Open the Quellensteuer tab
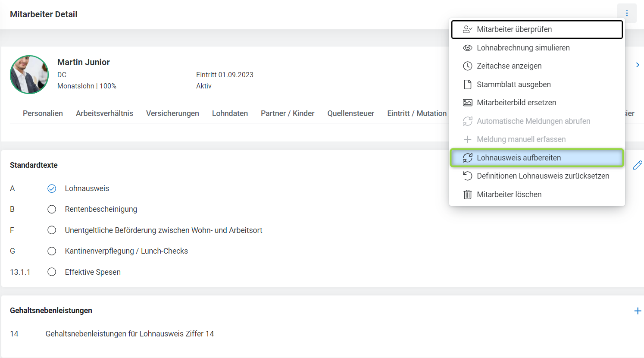Image resolution: width=644 pixels, height=358 pixels. click(350, 113)
